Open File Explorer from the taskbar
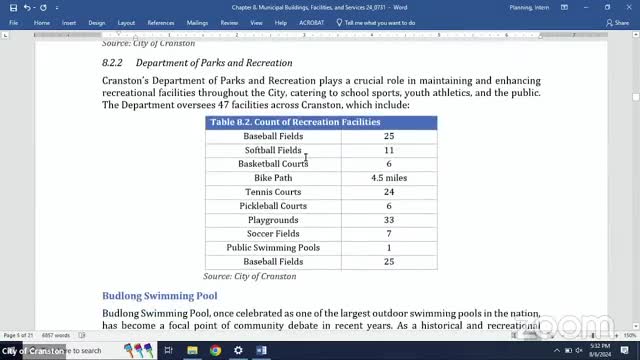The width and height of the screenshot is (640, 360). [x=192, y=350]
